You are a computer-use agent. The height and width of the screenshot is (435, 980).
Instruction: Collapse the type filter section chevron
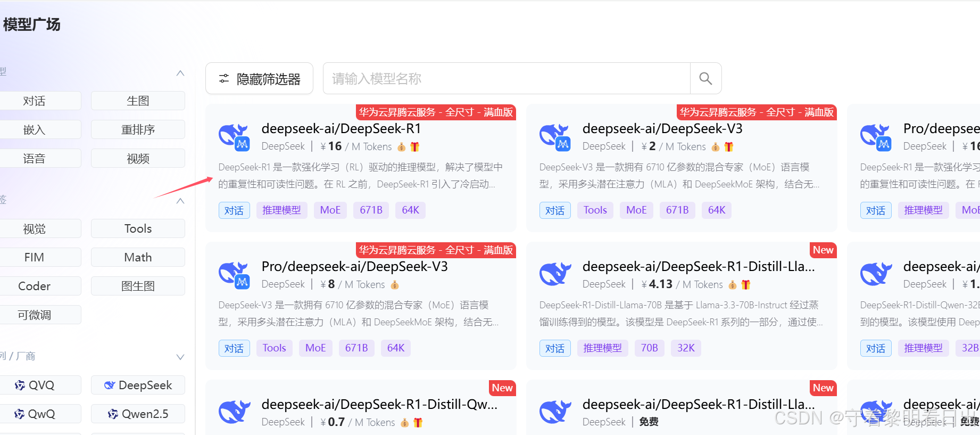(180, 73)
